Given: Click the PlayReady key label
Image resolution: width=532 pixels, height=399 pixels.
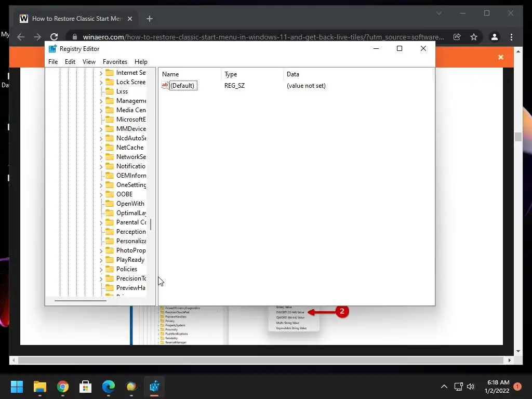Looking at the screenshot, I should coord(130,260).
